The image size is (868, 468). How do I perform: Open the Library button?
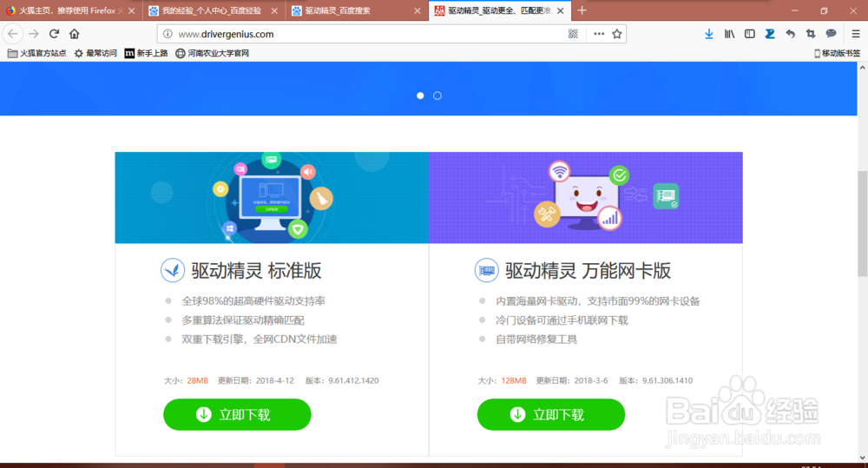729,34
